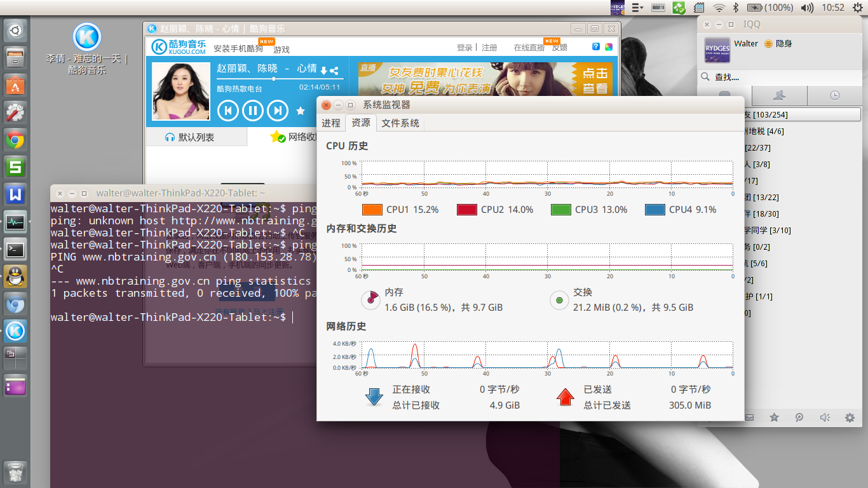Open WPS Writer blue W icon

pos(15,195)
